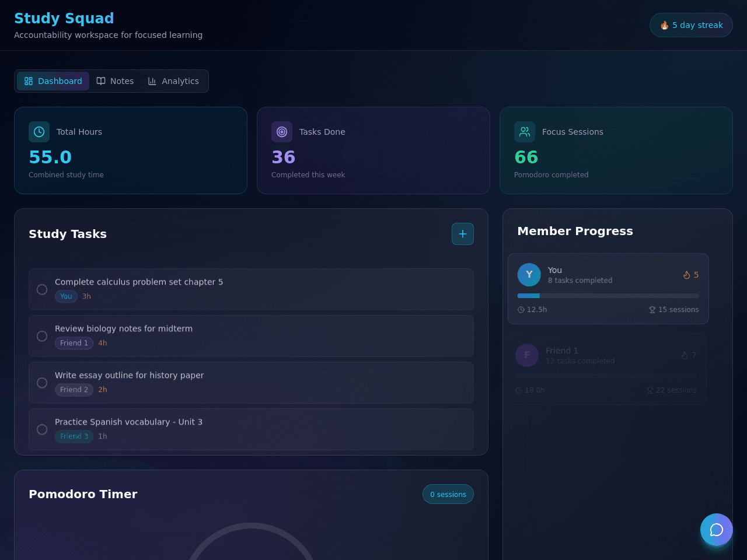Add a new study task with plus button

pyautogui.click(x=463, y=234)
